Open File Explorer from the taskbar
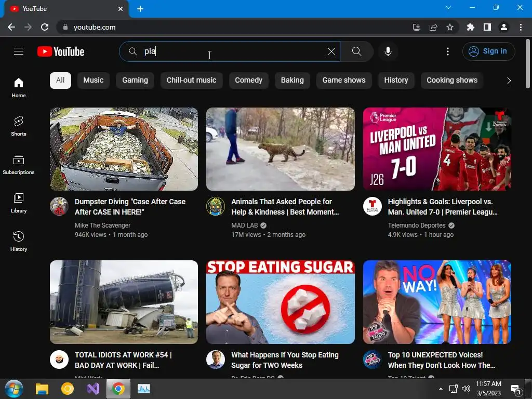This screenshot has width=532, height=399. (x=42, y=389)
